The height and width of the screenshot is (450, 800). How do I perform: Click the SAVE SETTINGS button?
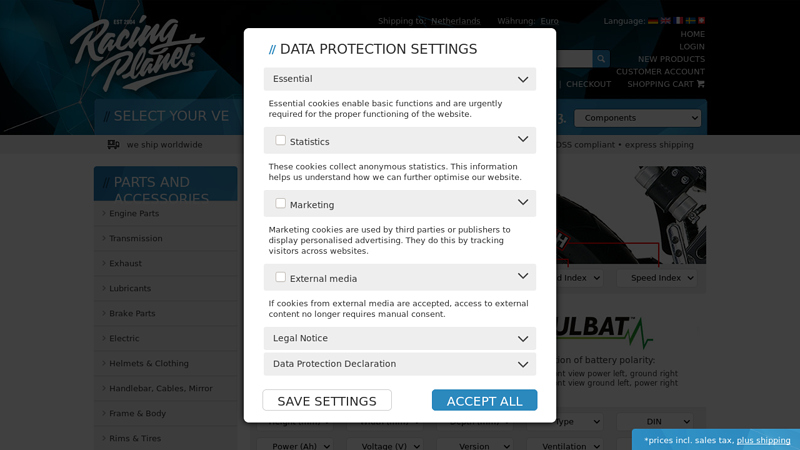[327, 401]
